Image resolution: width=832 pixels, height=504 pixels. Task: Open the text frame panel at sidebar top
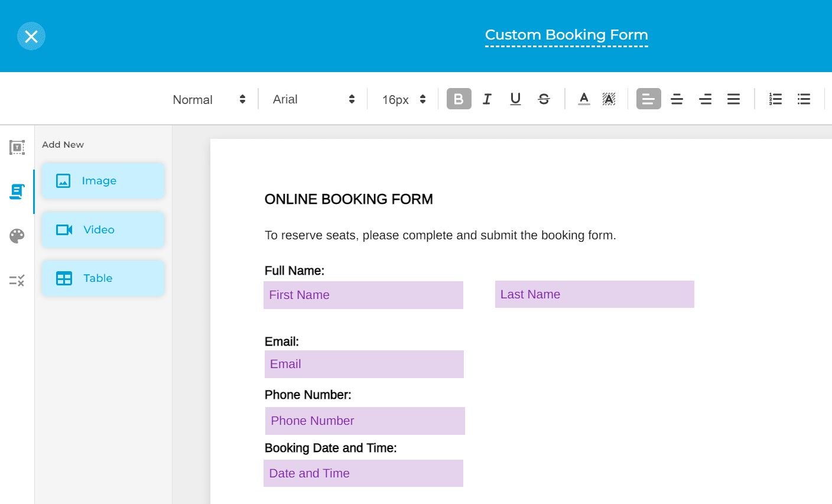[17, 148]
